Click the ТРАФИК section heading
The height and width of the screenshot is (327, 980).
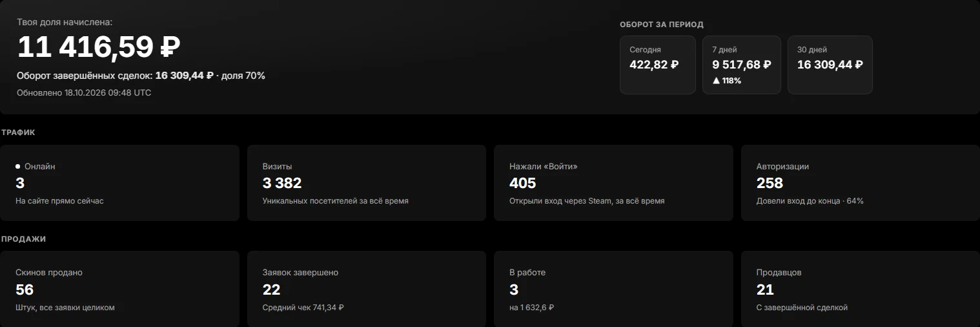tap(18, 132)
